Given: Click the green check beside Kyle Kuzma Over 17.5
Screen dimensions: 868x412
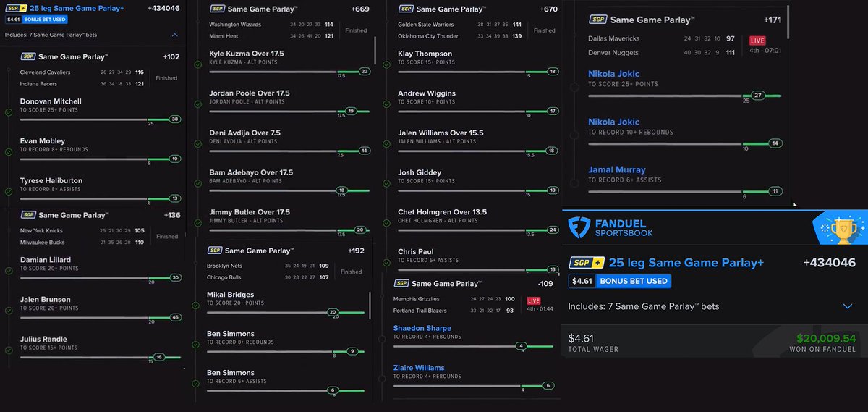Looking at the screenshot, I should click(197, 64).
